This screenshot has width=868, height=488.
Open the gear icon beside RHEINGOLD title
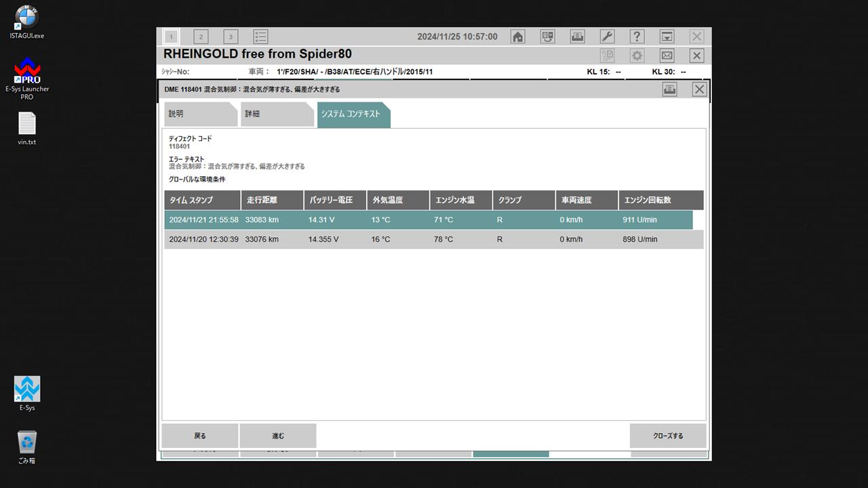tap(637, 56)
